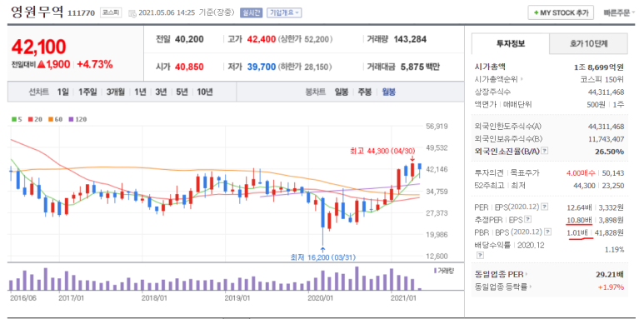
Task: Select the 1일 line chart
Action: coord(62,92)
